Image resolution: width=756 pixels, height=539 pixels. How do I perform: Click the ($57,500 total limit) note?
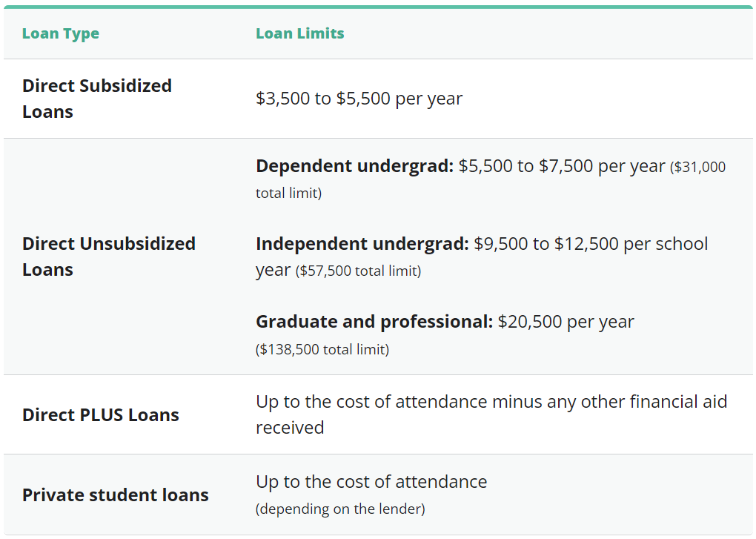pos(358,271)
